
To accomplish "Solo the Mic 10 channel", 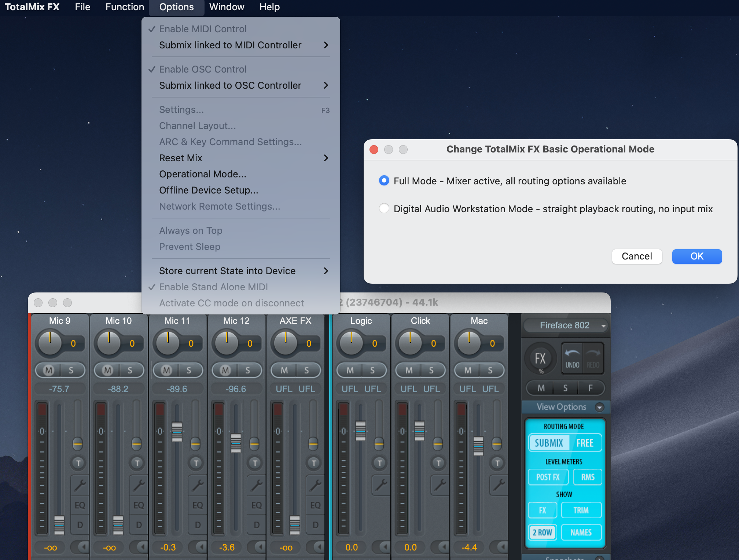I will click(130, 371).
